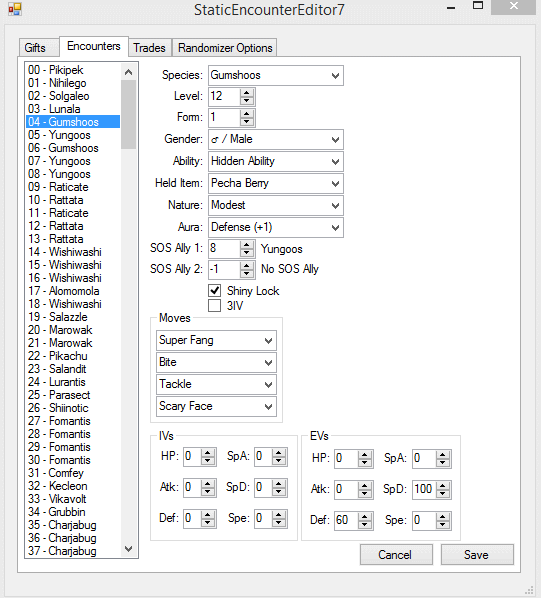Select 22 - Pikachu in the list
This screenshot has height=598, width=541.
(x=73, y=356)
